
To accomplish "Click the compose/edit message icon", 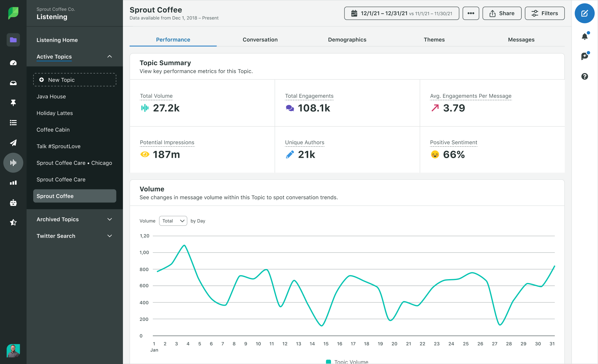I will click(584, 13).
